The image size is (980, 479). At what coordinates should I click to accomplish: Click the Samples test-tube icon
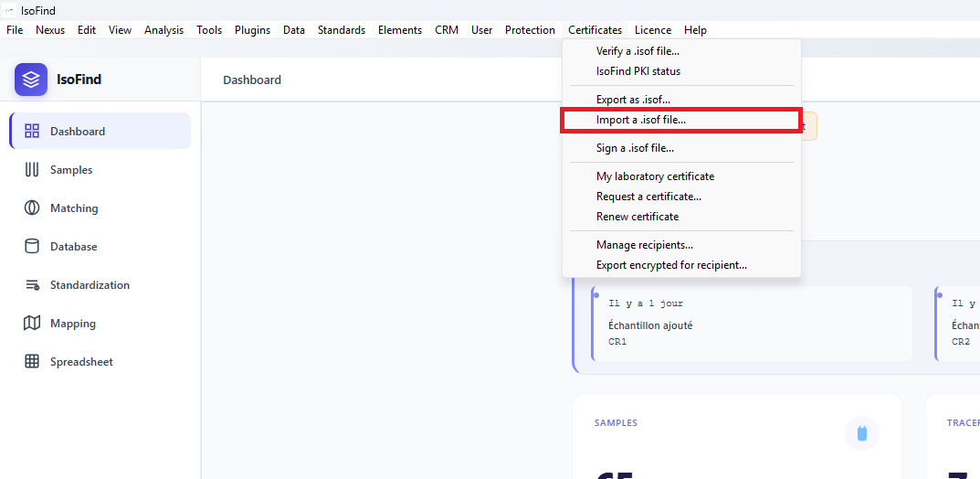pos(31,169)
